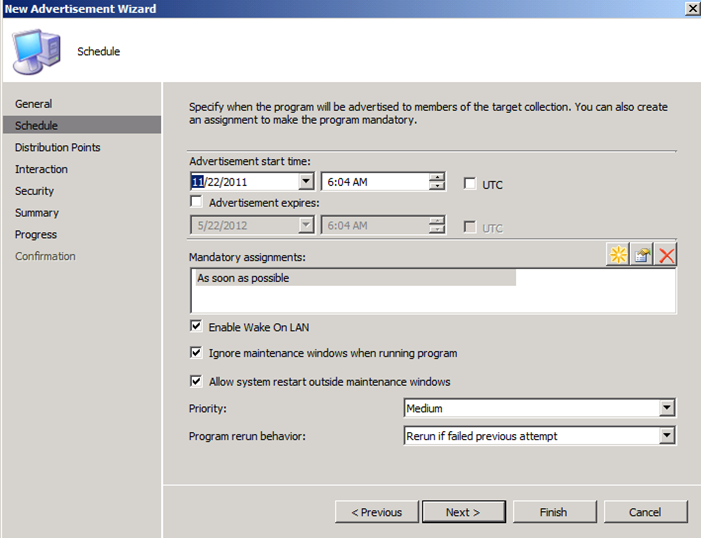
Task: Adjust the expiration time spinner arrows
Action: tap(436, 225)
